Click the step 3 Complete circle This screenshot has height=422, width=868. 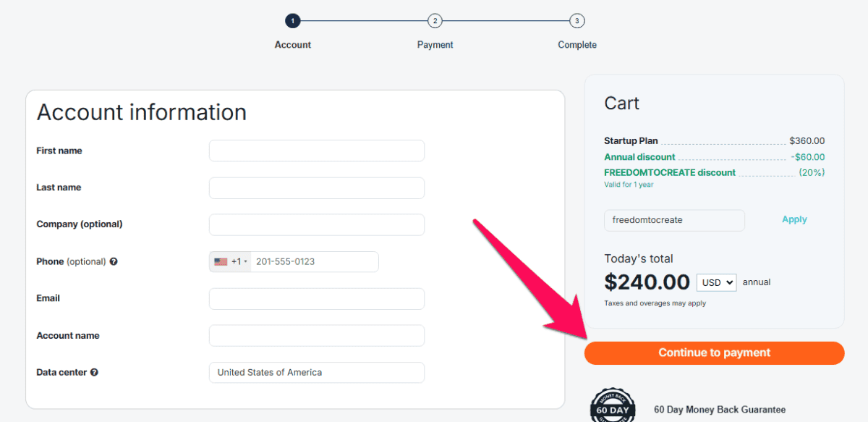(x=576, y=21)
